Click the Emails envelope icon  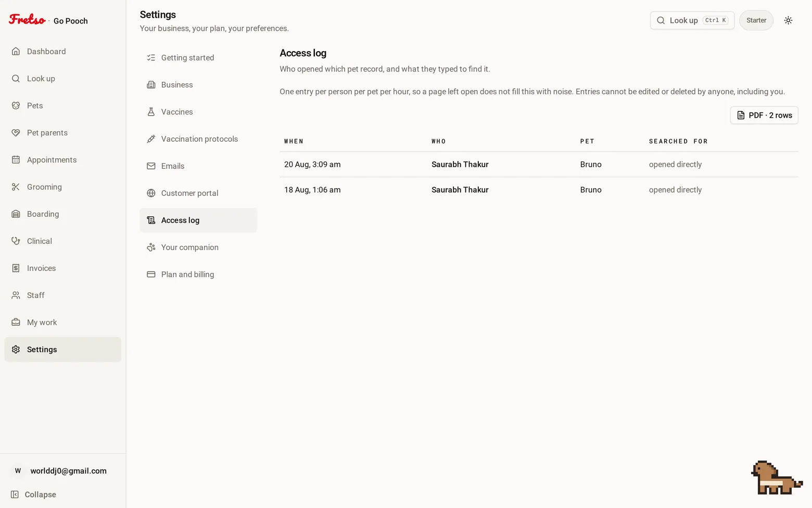pyautogui.click(x=151, y=166)
